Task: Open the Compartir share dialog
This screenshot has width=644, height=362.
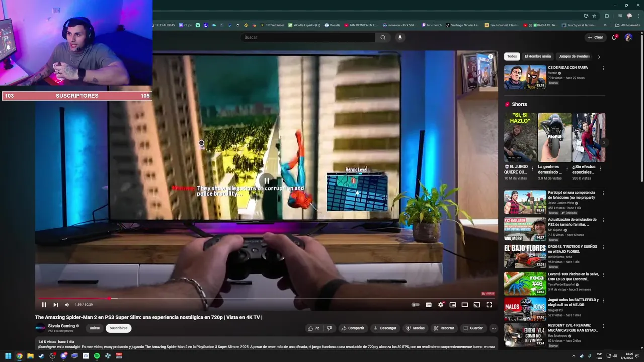Action: 353,328
